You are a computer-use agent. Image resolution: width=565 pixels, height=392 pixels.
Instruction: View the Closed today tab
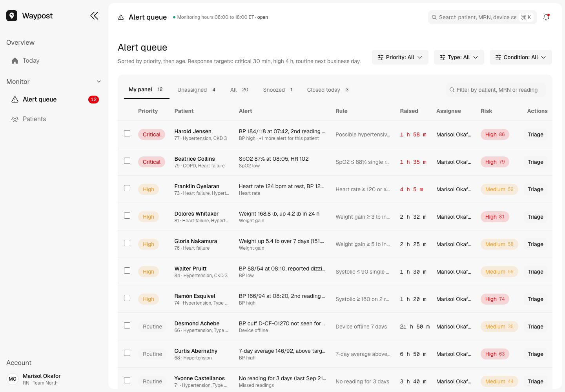click(x=328, y=90)
